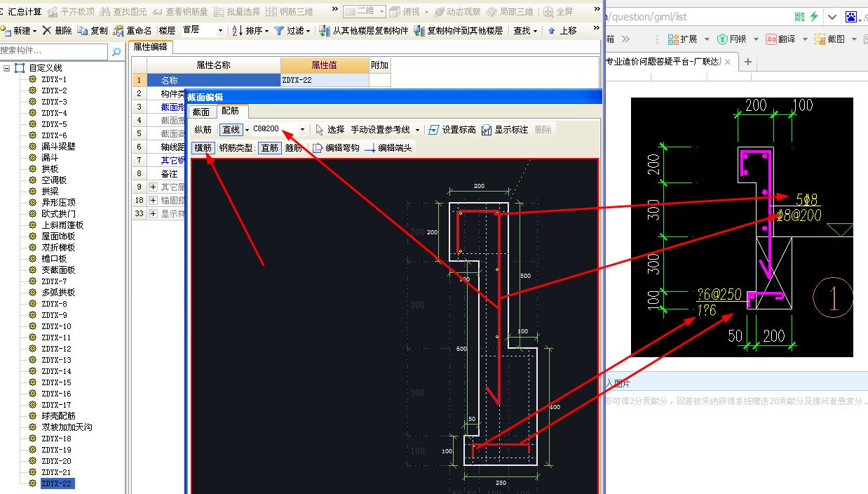Collapse the 自定义线 tree node
The image size is (868, 494).
click(6, 68)
